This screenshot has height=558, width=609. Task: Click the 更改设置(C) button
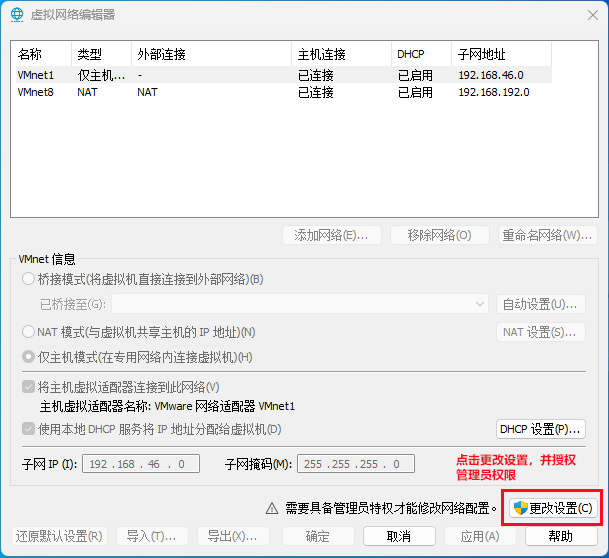[x=553, y=508]
